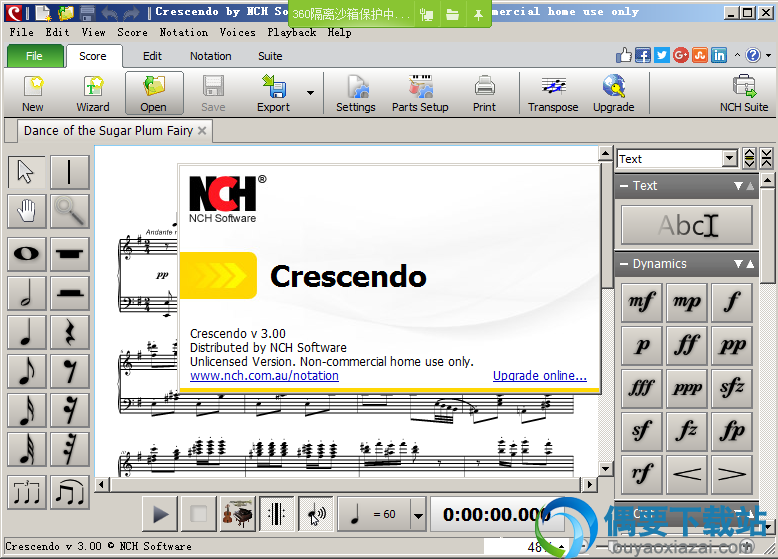Insert decrescendo hairpin symbol
Viewport: 778px width, 559px height.
click(732, 475)
